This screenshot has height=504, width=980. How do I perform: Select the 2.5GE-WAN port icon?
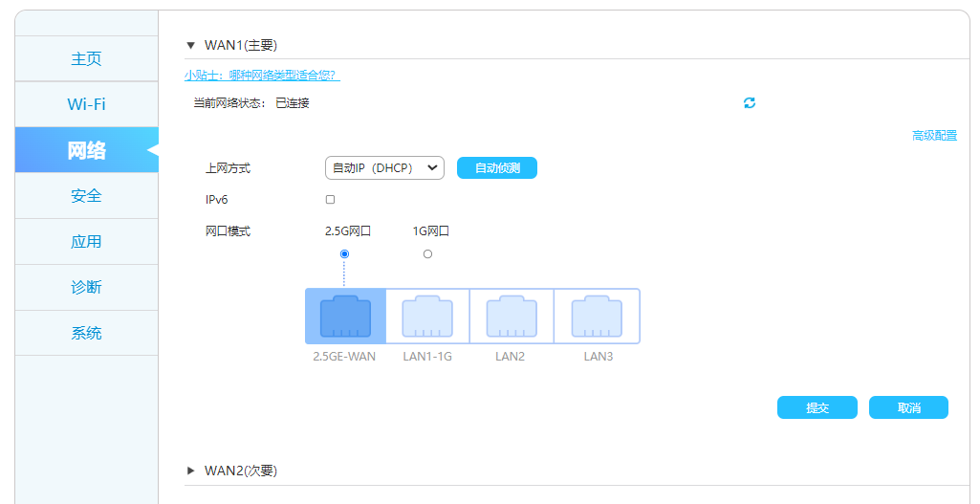(345, 317)
